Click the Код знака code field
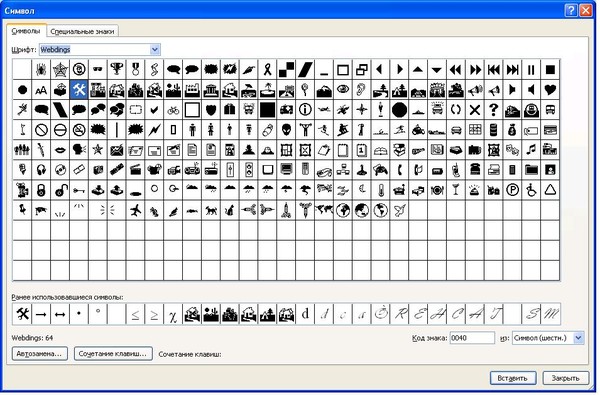 click(x=472, y=338)
